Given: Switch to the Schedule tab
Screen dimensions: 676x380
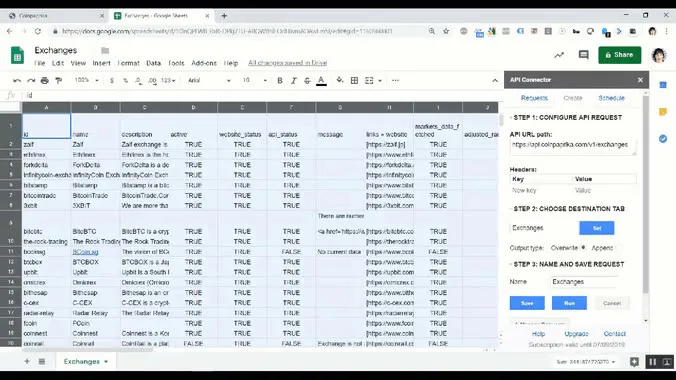Looking at the screenshot, I should 611,98.
